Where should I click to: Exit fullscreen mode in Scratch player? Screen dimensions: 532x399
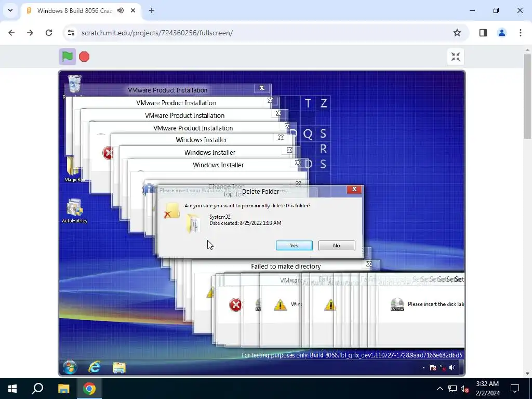(455, 57)
